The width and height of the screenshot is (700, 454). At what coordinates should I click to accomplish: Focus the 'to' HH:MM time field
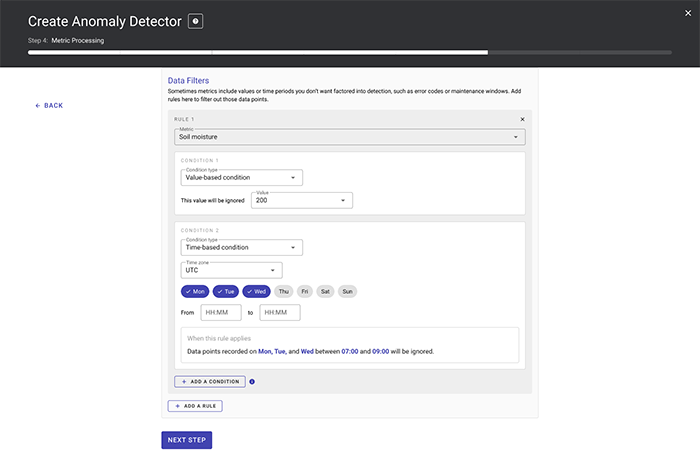pyautogui.click(x=280, y=312)
